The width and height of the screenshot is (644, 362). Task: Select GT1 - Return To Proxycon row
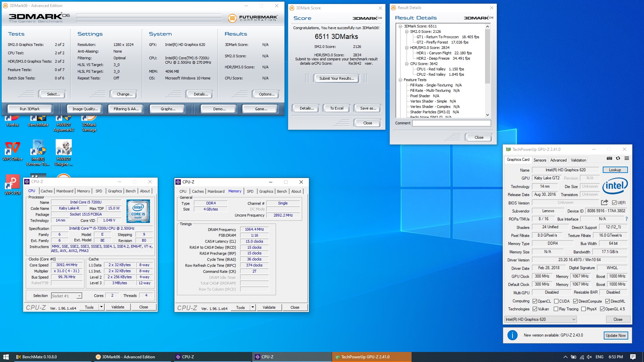447,37
